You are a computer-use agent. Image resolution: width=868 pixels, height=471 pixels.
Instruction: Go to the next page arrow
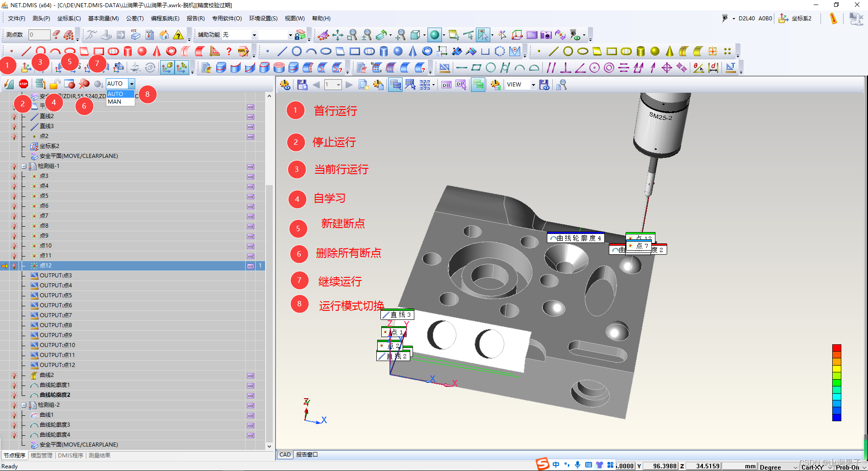coord(349,85)
